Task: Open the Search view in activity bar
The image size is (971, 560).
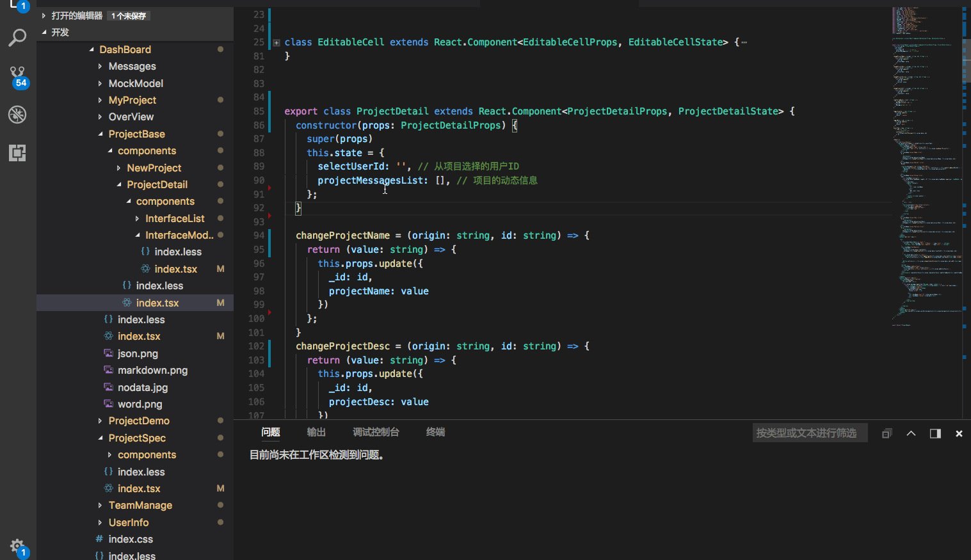Action: click(x=17, y=38)
